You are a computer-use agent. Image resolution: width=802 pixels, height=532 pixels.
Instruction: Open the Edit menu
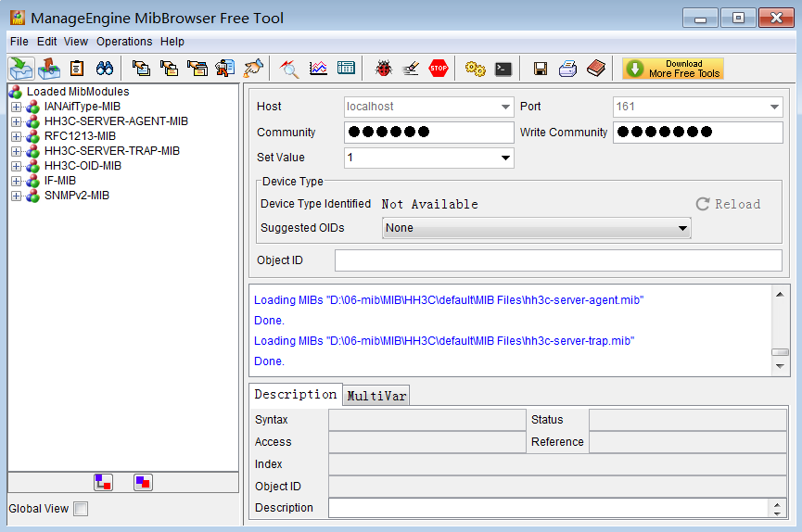[47, 42]
